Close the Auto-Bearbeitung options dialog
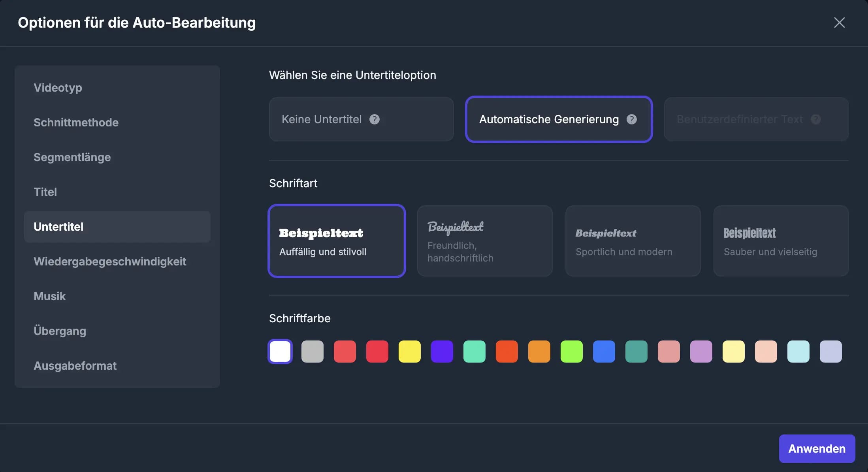 coord(839,23)
